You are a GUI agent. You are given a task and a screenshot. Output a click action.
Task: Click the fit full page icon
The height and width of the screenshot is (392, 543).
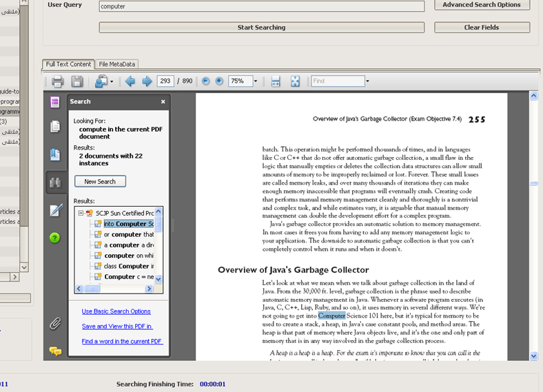click(x=295, y=81)
